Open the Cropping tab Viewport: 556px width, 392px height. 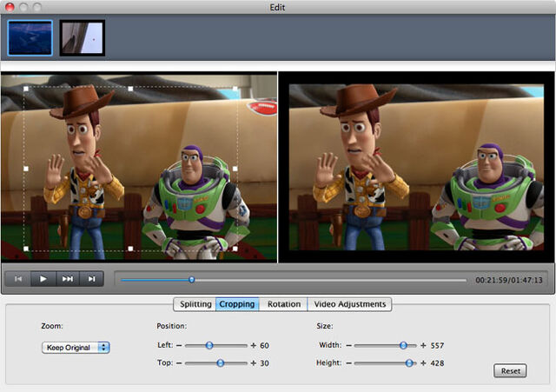(x=237, y=304)
